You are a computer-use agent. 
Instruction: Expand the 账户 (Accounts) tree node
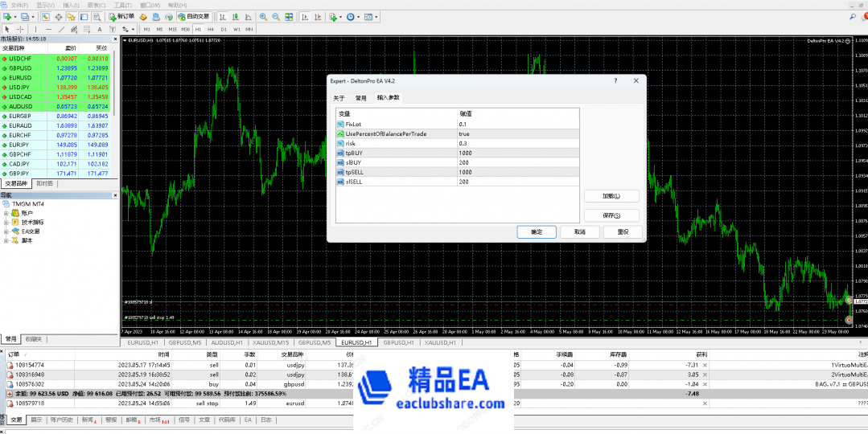(6, 213)
